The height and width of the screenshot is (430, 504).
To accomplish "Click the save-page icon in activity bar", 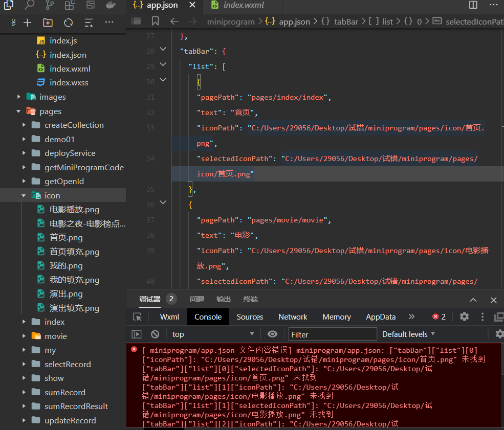I will [91, 5].
